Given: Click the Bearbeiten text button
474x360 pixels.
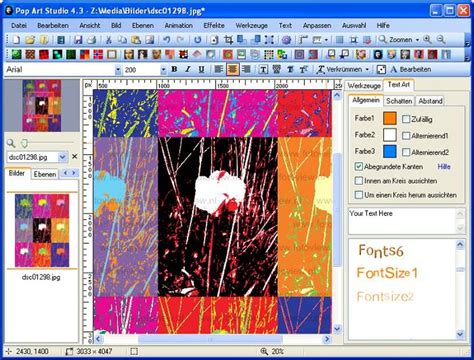Looking at the screenshot, I should tap(411, 69).
